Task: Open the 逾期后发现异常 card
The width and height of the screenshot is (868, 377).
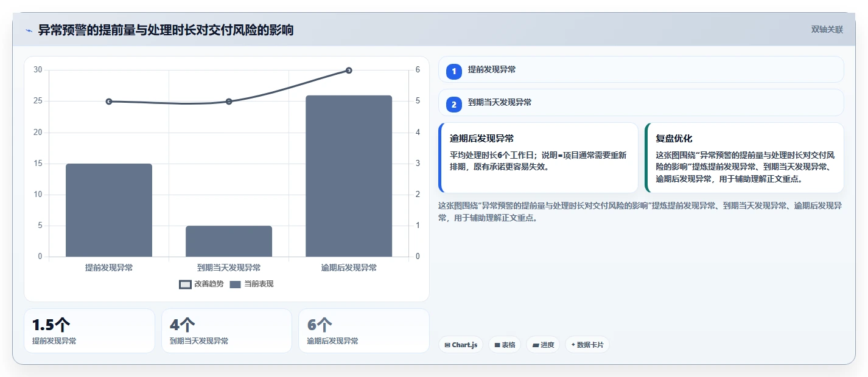Action: (538, 157)
